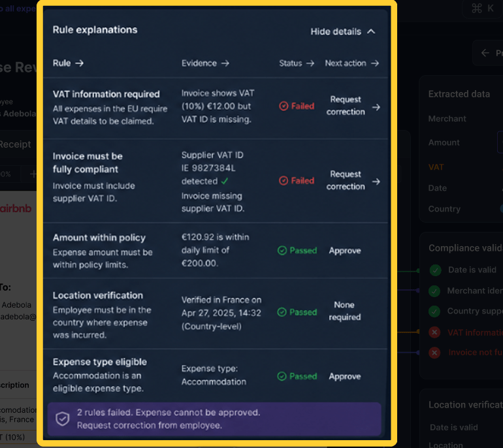Click Approve for Expense type eligible rule
The image size is (503, 448).
[x=345, y=376]
